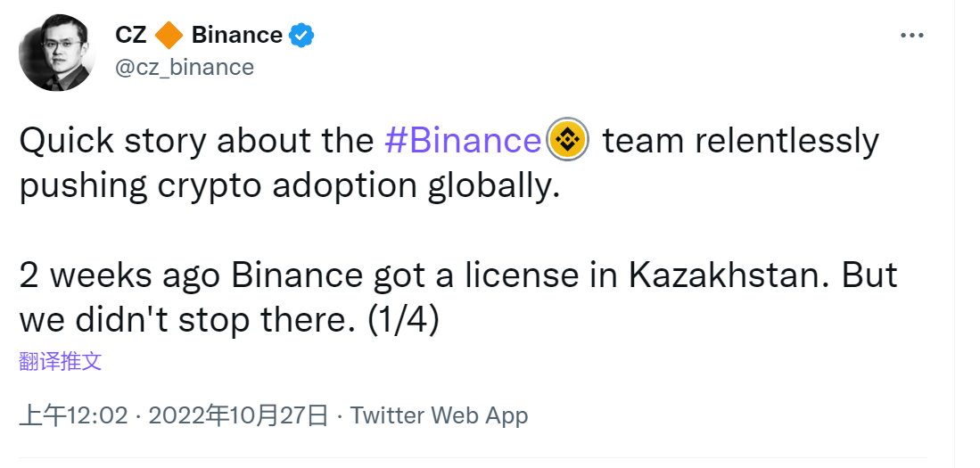This screenshot has height=468, width=980.
Task: Click the Binance logo emoji after the hashtag
Action: click(x=567, y=141)
